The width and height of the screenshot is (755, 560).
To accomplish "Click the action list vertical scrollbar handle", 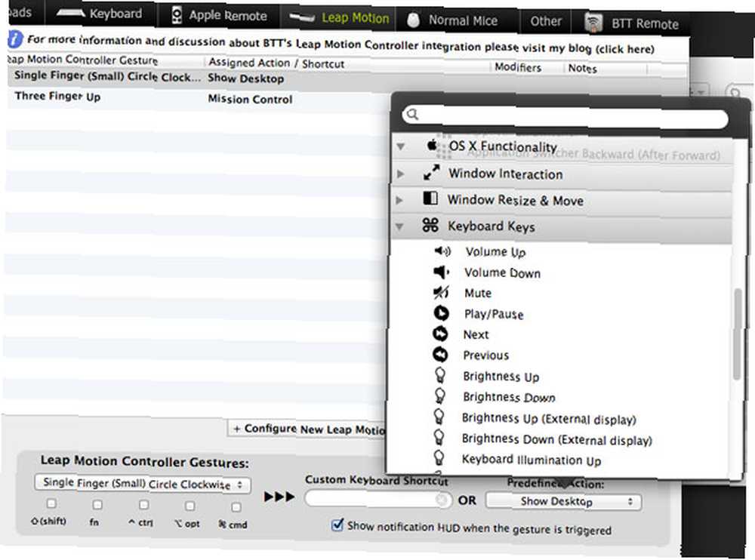I will coord(737,334).
